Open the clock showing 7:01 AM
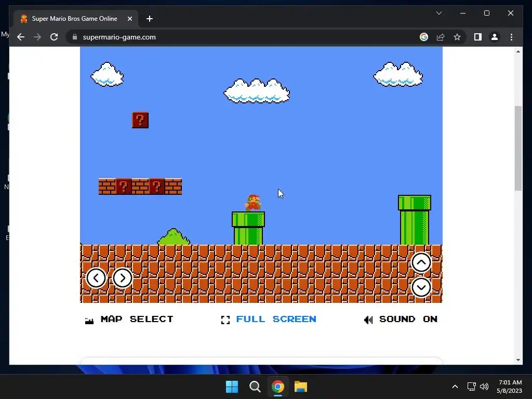 click(x=509, y=387)
